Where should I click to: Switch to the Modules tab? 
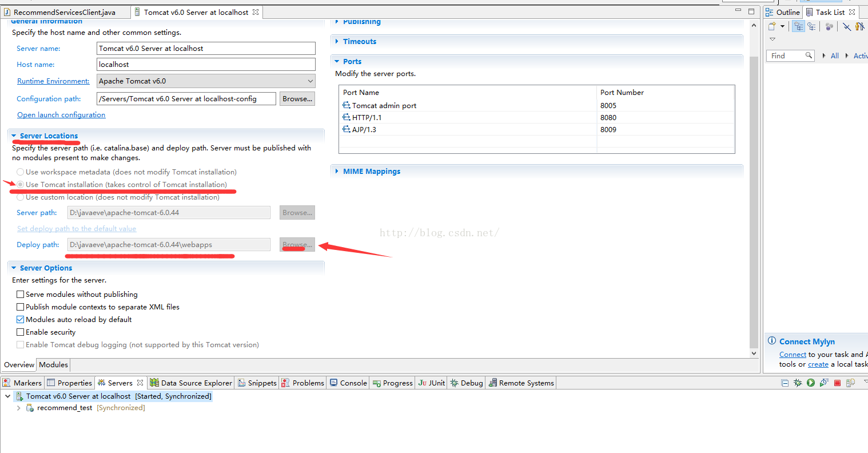[53, 364]
